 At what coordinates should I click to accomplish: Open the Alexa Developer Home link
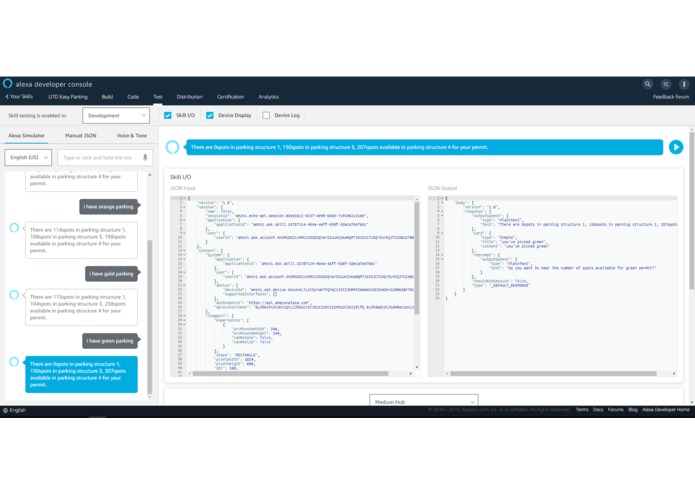click(x=666, y=410)
